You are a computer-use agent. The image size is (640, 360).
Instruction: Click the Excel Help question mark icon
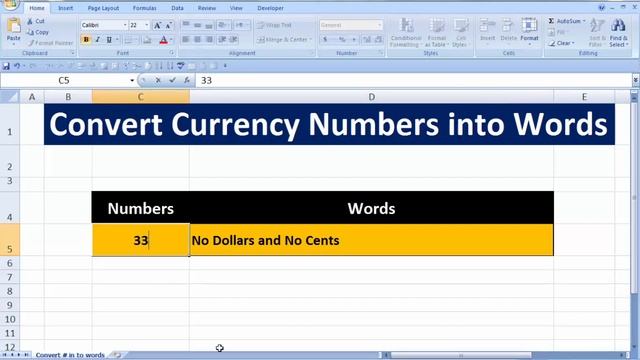(x=602, y=7)
